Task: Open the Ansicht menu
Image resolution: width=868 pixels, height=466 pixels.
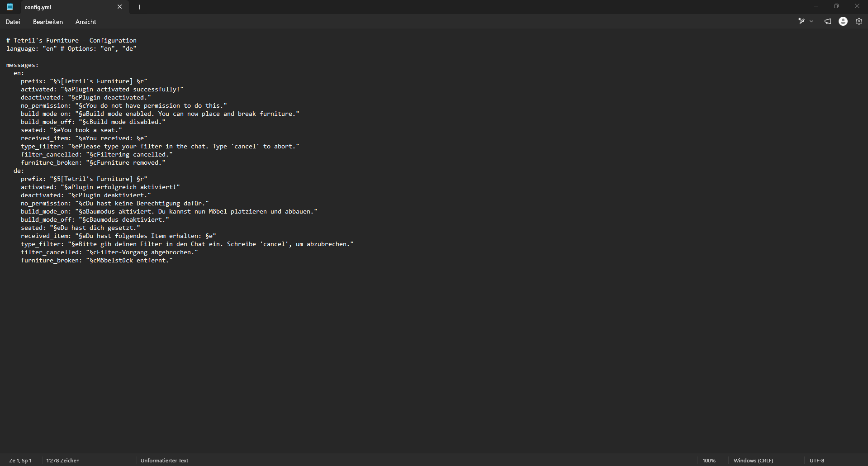Action: (x=86, y=22)
